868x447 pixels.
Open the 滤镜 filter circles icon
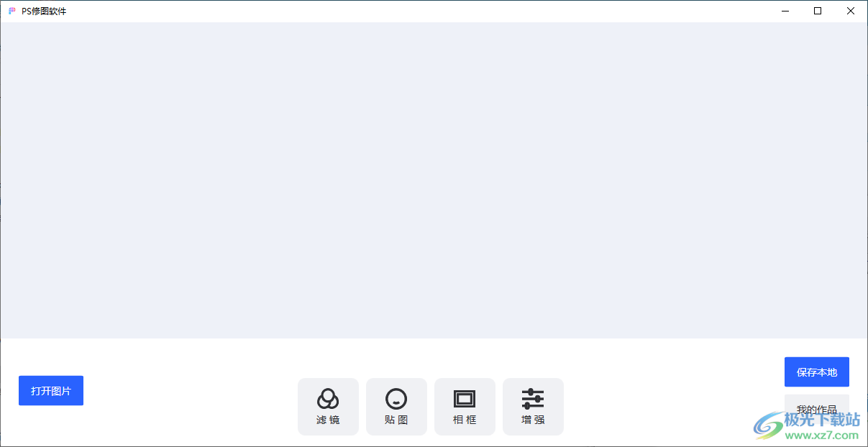pos(328,398)
